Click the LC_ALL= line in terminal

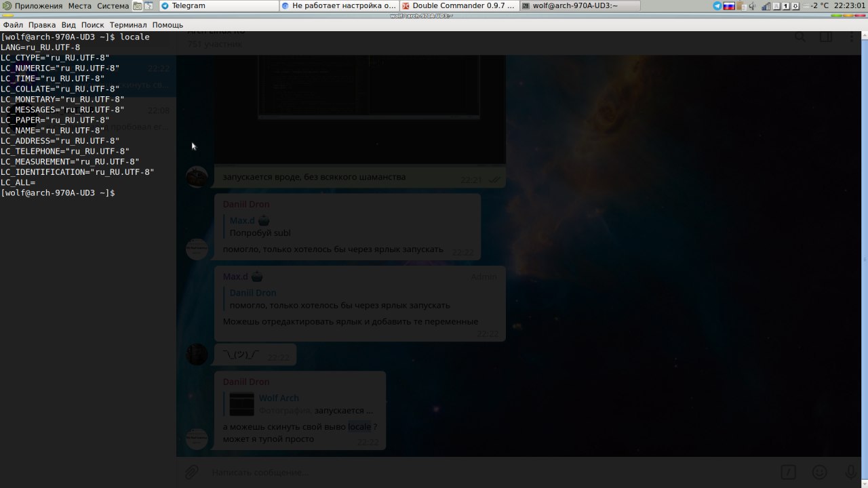18,182
